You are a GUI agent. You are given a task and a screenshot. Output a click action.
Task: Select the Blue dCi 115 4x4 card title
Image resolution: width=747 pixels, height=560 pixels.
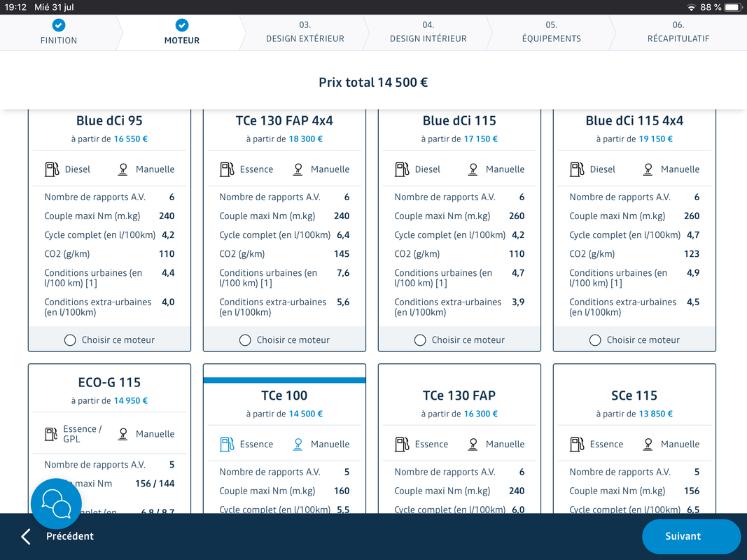pyautogui.click(x=634, y=120)
